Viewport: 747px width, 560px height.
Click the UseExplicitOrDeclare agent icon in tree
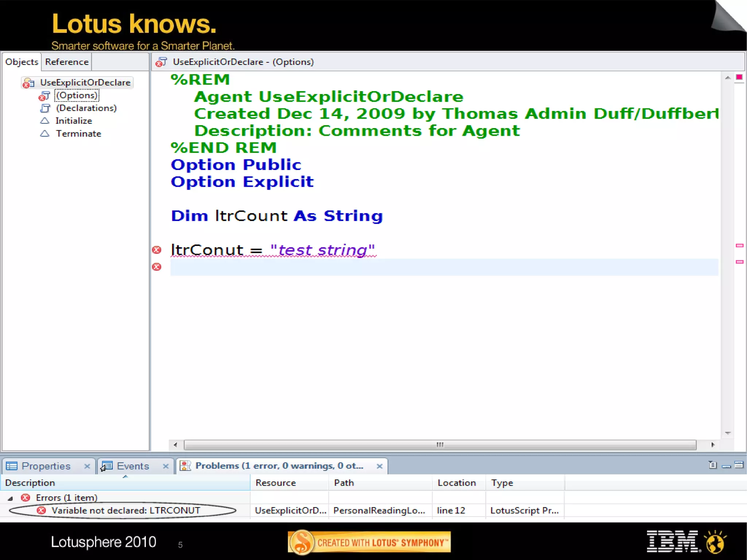pos(28,83)
